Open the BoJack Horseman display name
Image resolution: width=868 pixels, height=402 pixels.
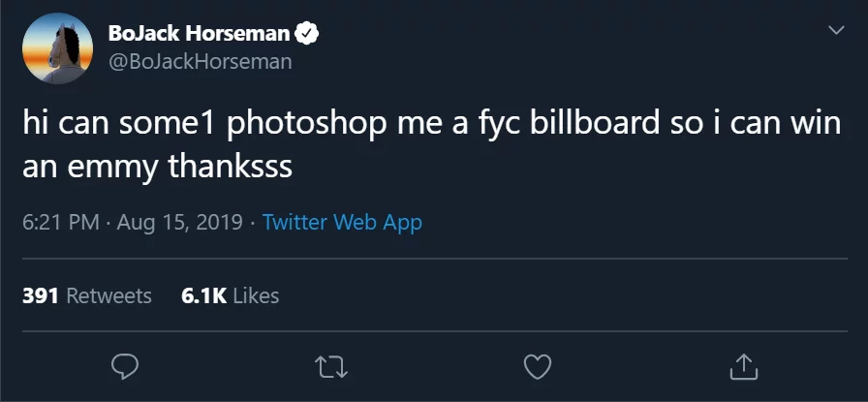[199, 34]
